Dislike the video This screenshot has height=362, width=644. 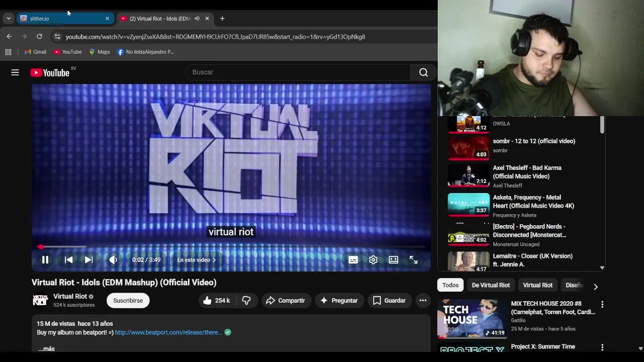coord(247,301)
